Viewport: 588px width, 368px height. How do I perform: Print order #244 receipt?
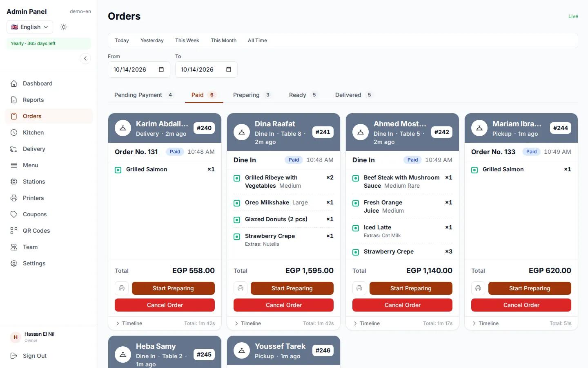478,288
